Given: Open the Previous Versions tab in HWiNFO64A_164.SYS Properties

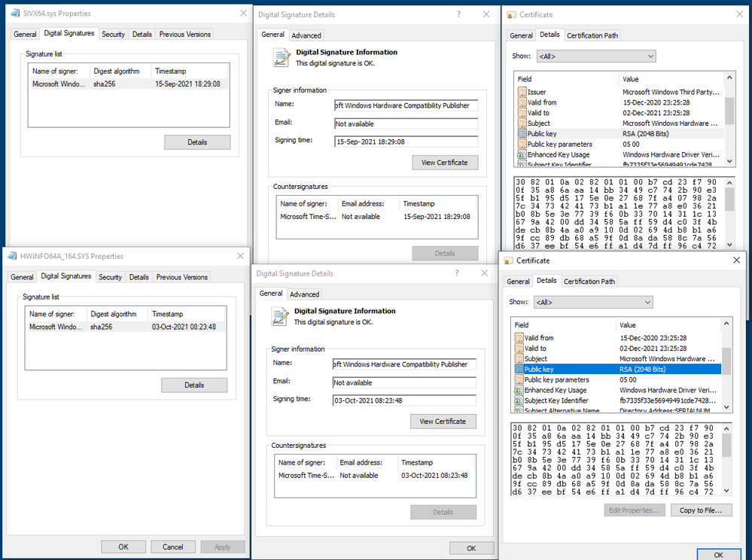Looking at the screenshot, I should point(181,277).
